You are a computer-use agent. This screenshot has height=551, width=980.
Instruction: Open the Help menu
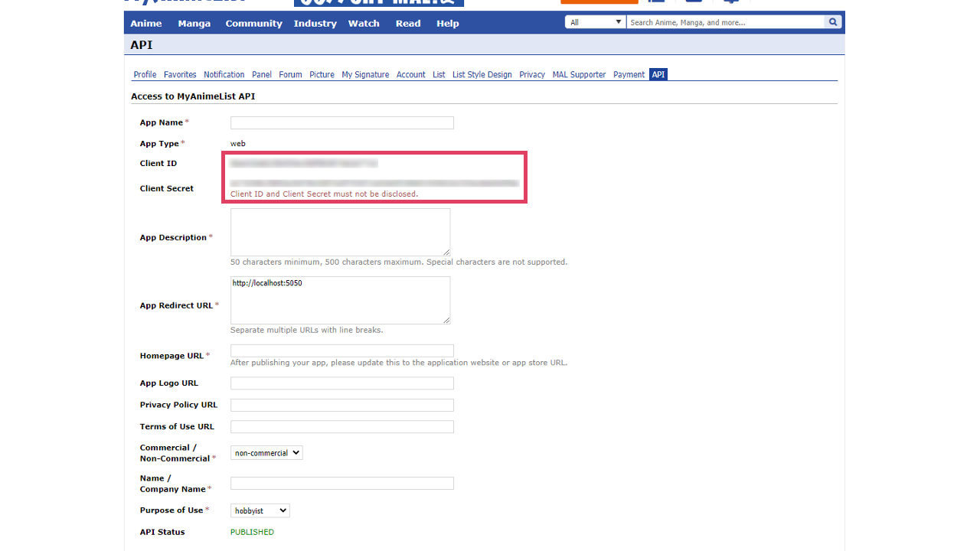point(448,23)
